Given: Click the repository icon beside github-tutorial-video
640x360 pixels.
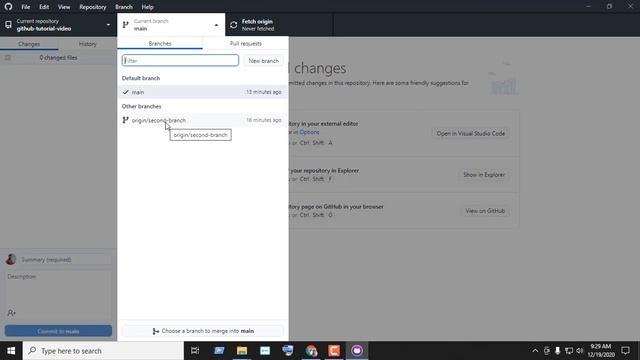Looking at the screenshot, I should tap(8, 25).
